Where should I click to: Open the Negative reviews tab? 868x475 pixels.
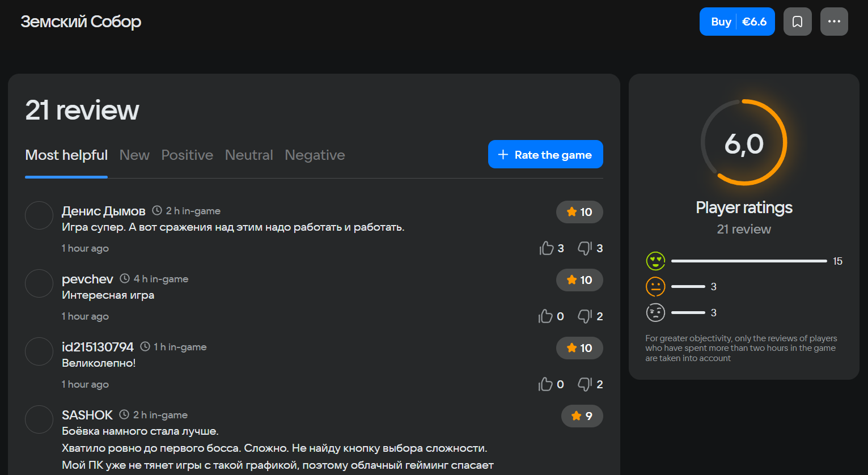(x=315, y=155)
